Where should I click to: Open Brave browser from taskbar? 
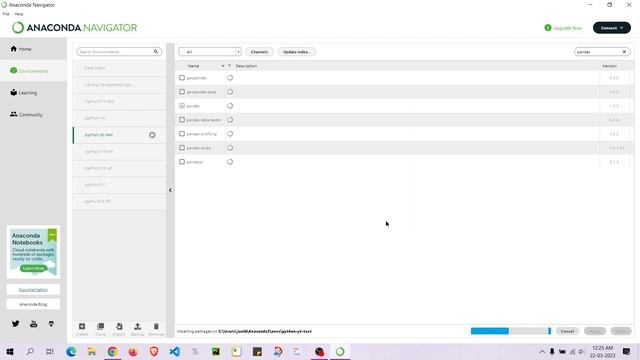154,351
